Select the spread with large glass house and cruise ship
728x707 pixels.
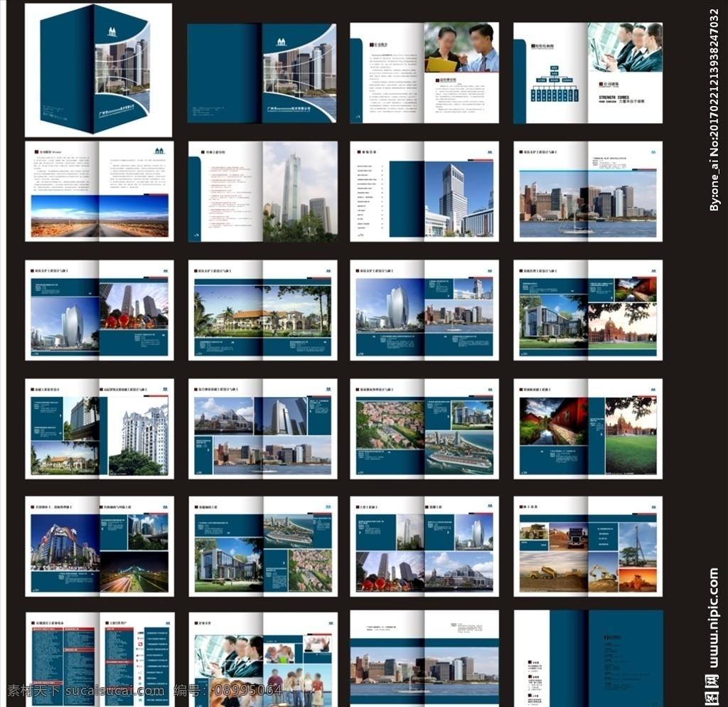click(x=263, y=546)
